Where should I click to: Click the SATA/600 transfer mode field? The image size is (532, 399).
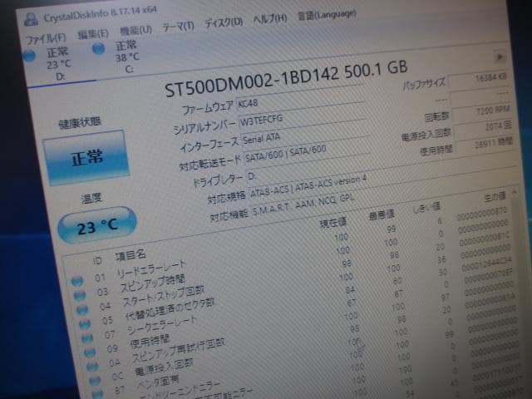coord(307,152)
